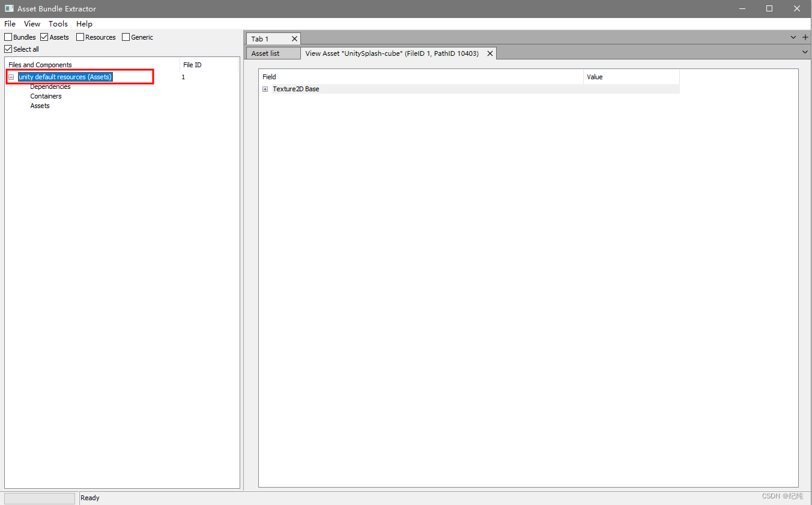Screen dimensions: 812x505
Task: Close the View Asset UnitySplash-cube tab
Action: coord(490,53)
